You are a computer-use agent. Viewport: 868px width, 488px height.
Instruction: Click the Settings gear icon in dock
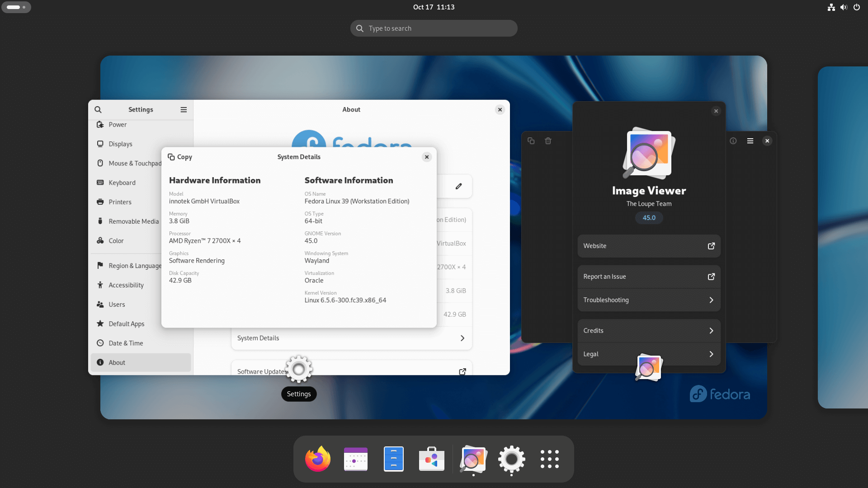click(x=511, y=459)
